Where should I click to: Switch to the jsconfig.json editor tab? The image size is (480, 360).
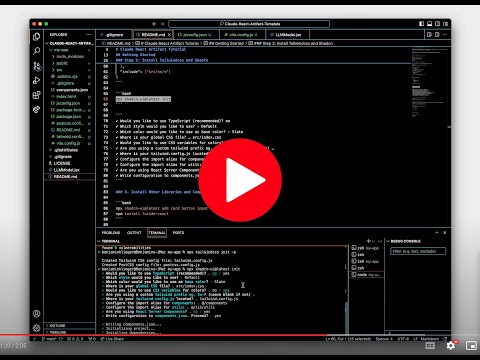click(x=196, y=35)
